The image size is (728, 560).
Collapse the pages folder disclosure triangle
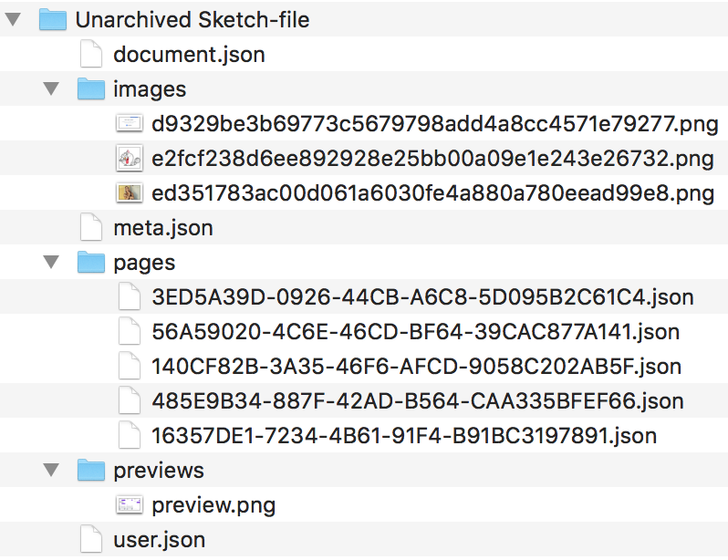click(x=51, y=262)
